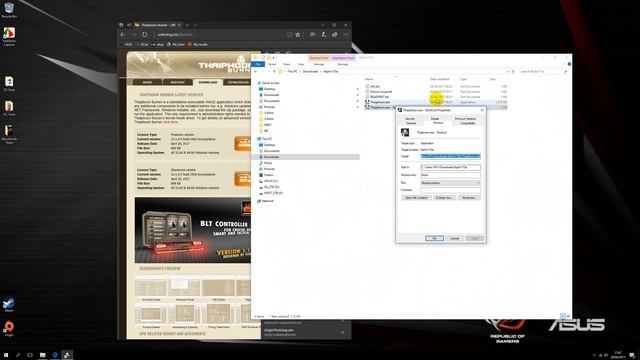Open the Edge web notes pen icon
Screen dimensions: 640x360
click(x=324, y=35)
